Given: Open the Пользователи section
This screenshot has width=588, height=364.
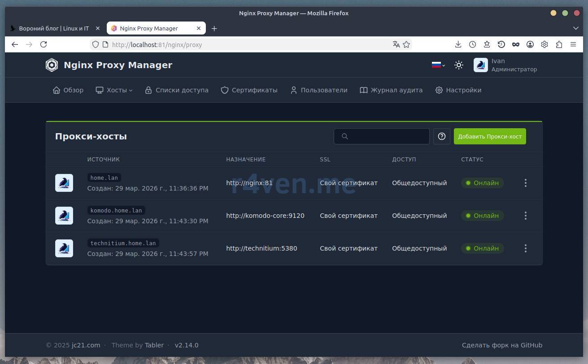Looking at the screenshot, I should click(x=318, y=90).
